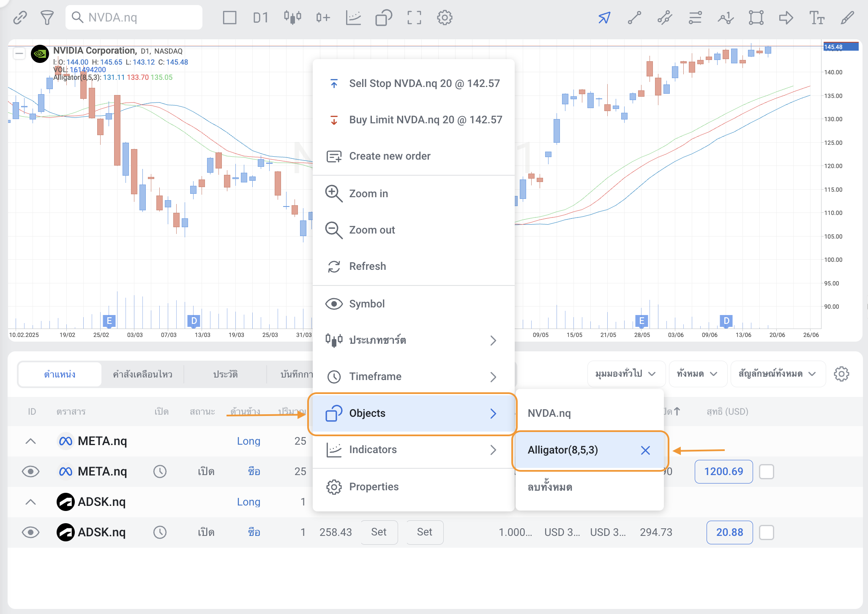Open the filter funnel icon

point(47,17)
